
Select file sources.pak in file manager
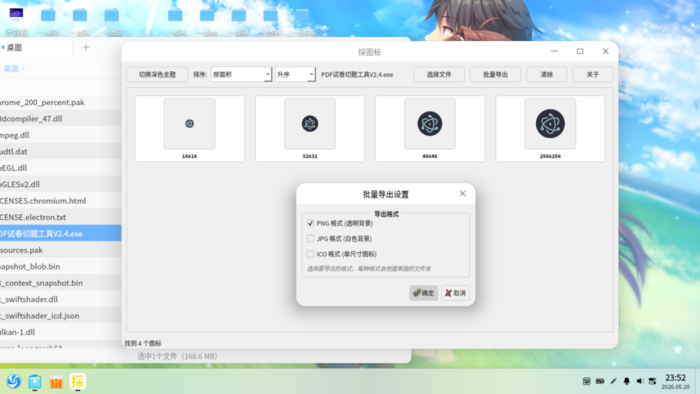point(60,250)
